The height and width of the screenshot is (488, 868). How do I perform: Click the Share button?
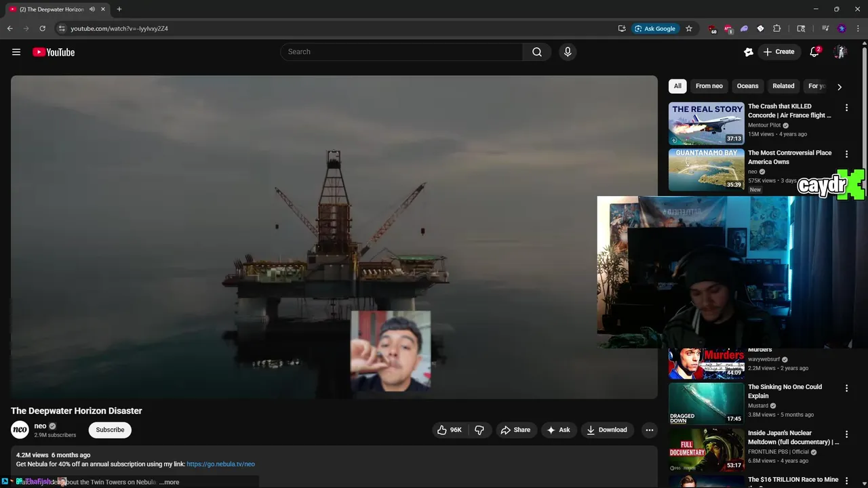point(515,430)
